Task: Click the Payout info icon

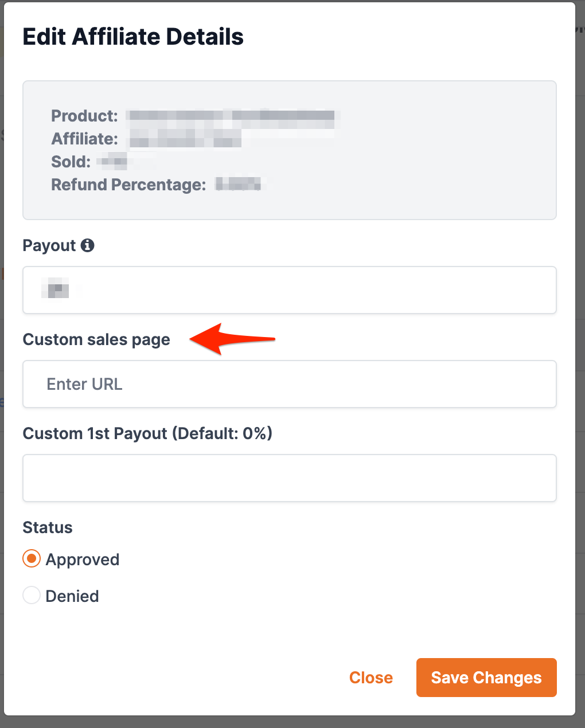Action: (87, 245)
